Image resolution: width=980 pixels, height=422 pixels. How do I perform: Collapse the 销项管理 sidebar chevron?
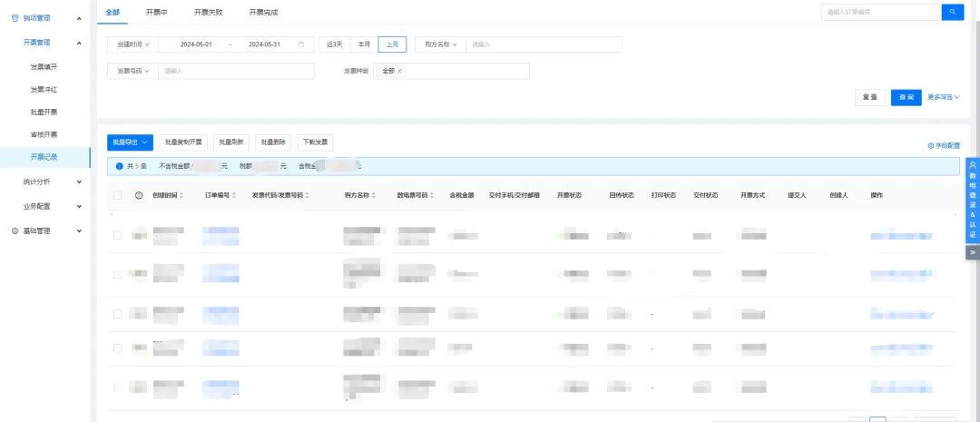[79, 19]
